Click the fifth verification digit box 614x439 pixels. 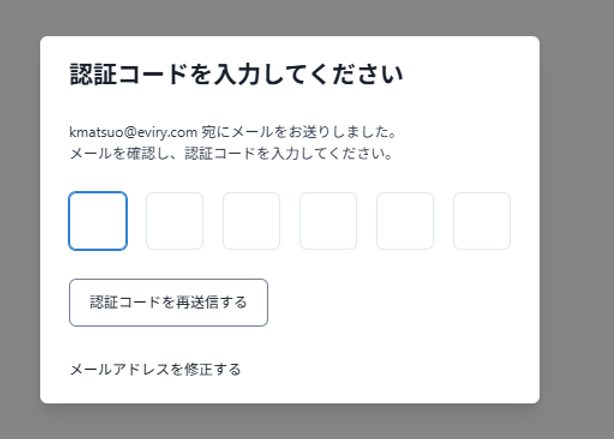(x=405, y=221)
